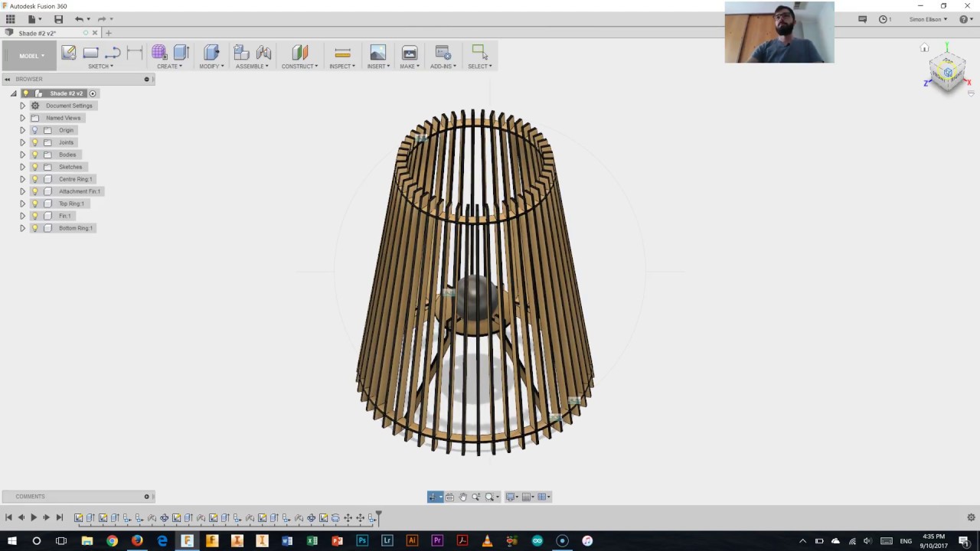Open the Display Settings dropdown
This screenshot has width=980, height=551.
(512, 497)
